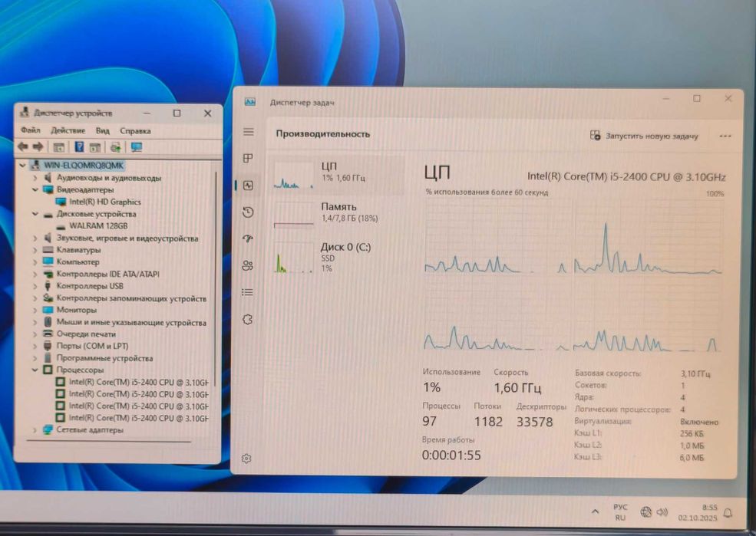Viewport: 756px width, 536px height.
Task: Open App history icon in Task Manager sidebar
Action: coord(249,212)
